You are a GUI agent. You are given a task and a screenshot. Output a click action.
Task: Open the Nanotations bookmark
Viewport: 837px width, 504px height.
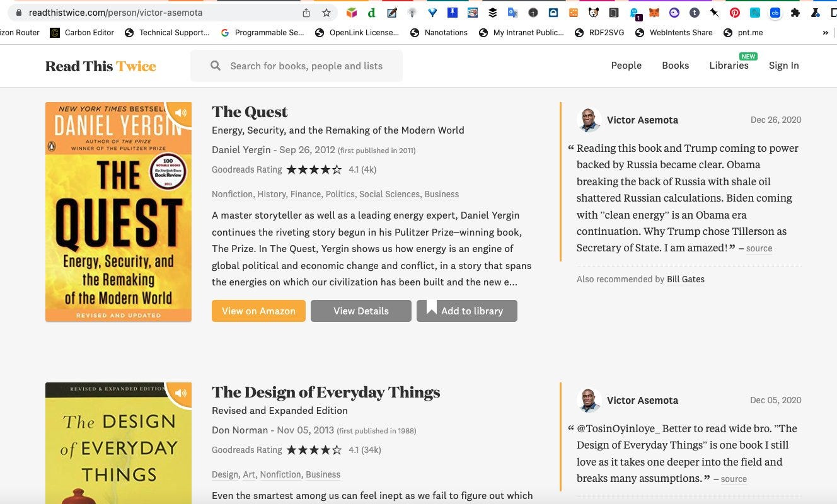(x=439, y=33)
